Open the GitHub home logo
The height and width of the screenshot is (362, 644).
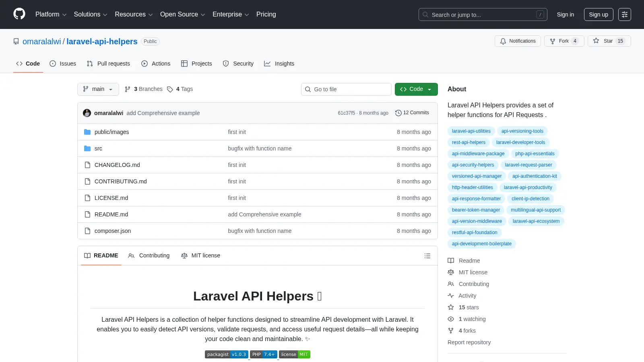pos(19,14)
